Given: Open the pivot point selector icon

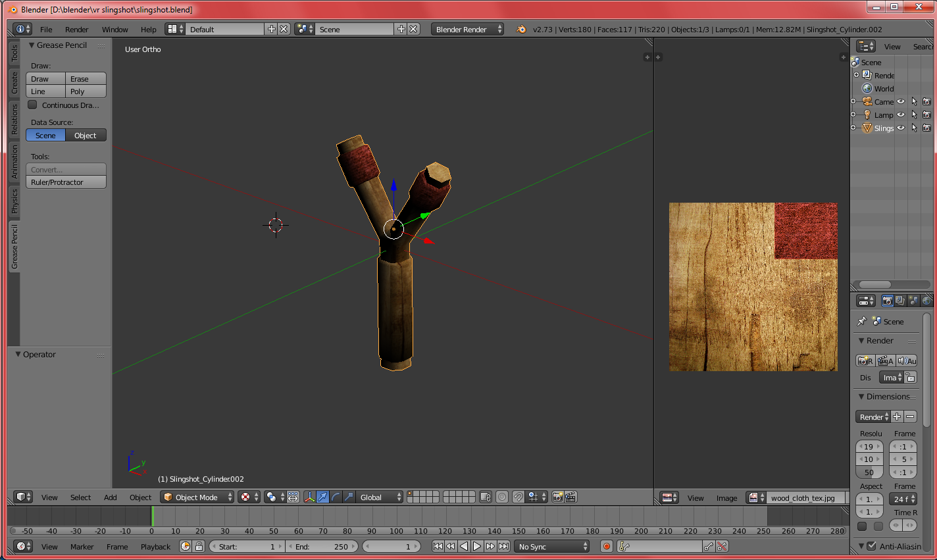Looking at the screenshot, I should (x=274, y=497).
